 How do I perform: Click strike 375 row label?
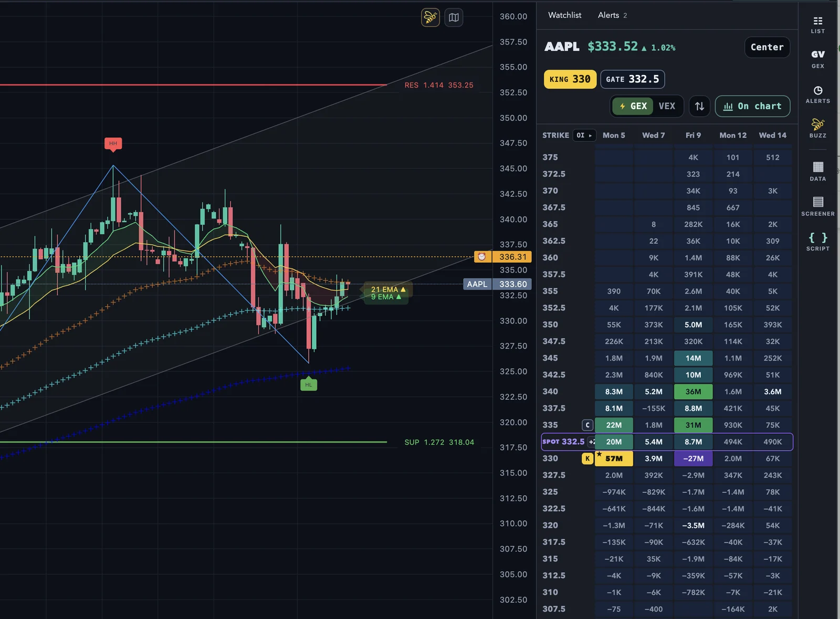[x=550, y=157]
